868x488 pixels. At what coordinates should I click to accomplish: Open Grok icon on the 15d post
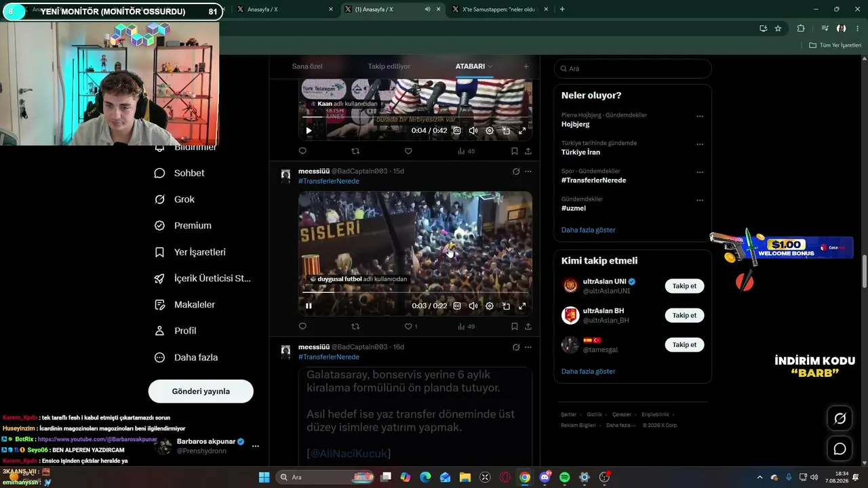coord(516,171)
